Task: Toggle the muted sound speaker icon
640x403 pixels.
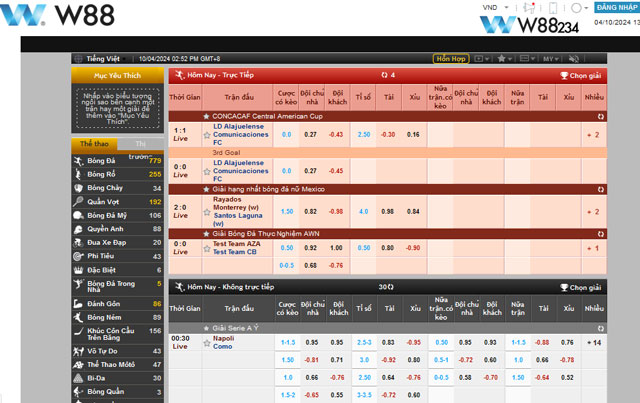Action: point(573,59)
